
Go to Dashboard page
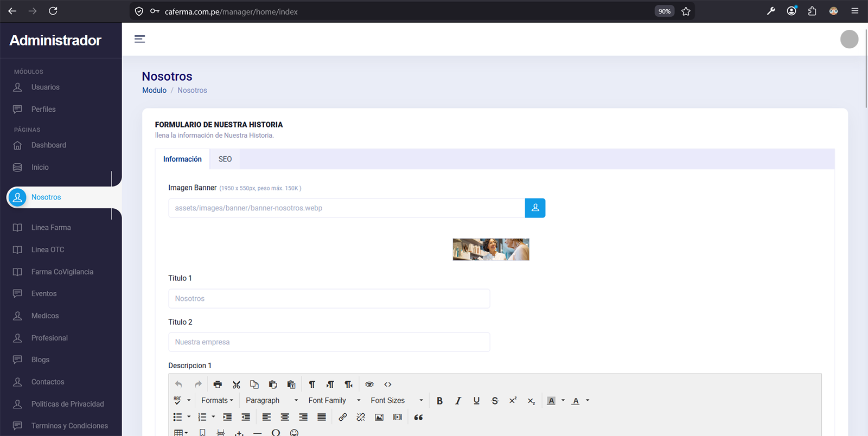tap(49, 145)
